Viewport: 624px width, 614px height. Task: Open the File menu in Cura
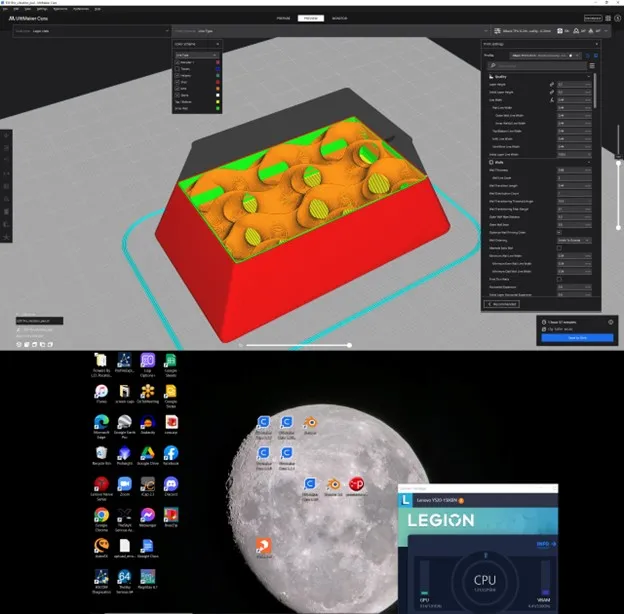pyautogui.click(x=6, y=9)
